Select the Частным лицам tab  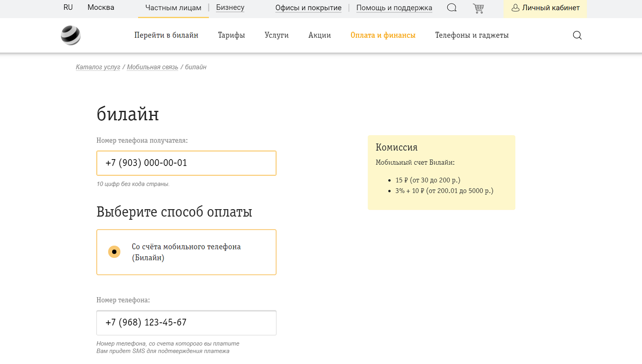pyautogui.click(x=173, y=8)
